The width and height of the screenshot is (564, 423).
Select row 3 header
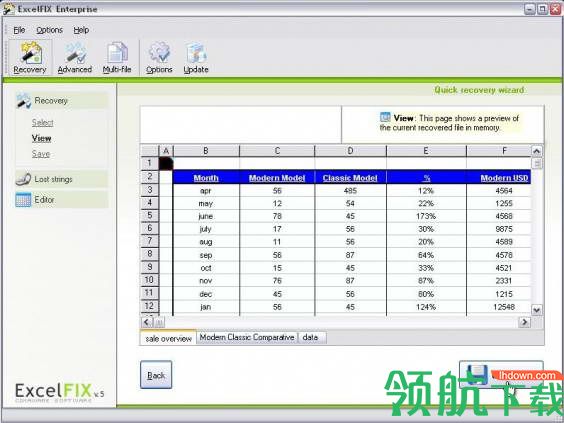[x=149, y=190]
